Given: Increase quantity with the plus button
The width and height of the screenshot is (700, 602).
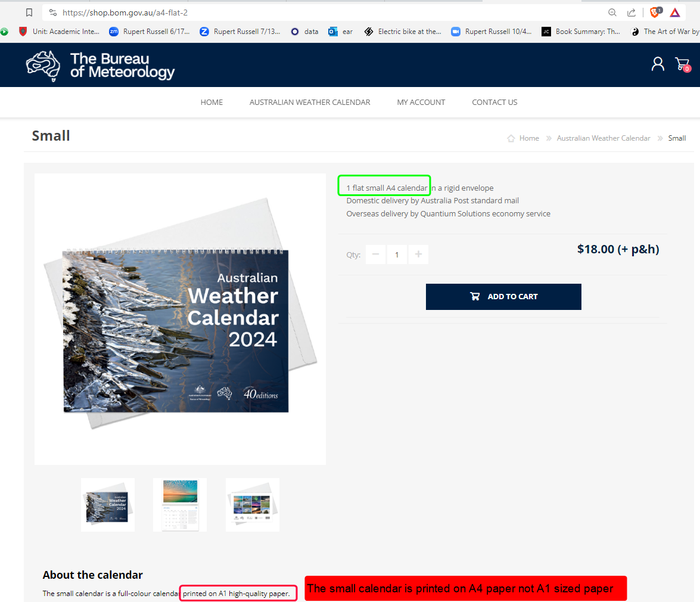Looking at the screenshot, I should [418, 255].
